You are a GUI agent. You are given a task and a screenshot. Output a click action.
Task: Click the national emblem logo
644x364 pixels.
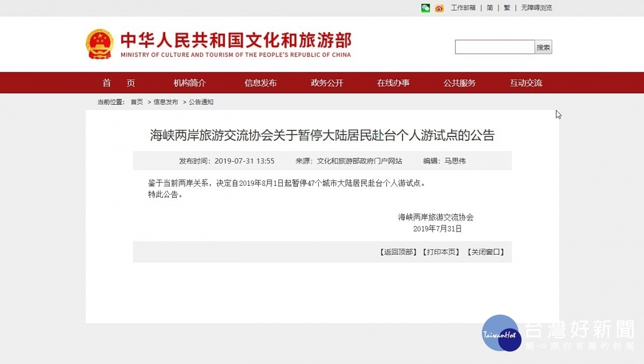[x=100, y=44]
